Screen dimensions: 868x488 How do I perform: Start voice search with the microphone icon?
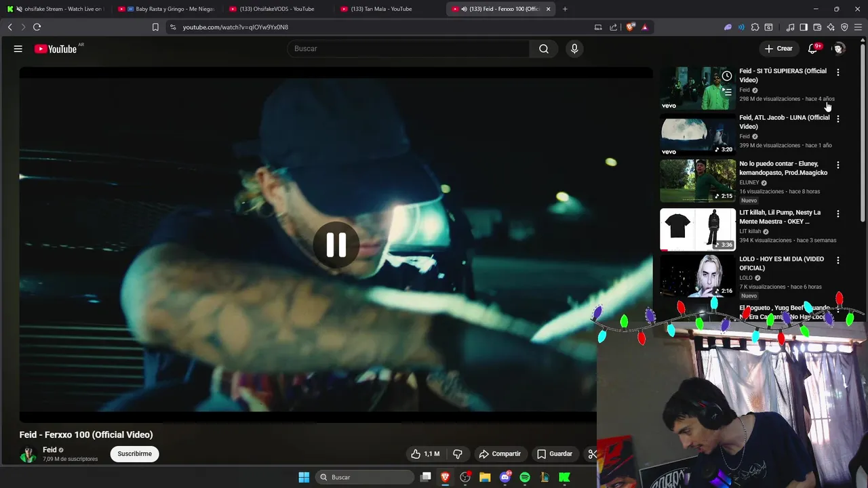(x=574, y=49)
